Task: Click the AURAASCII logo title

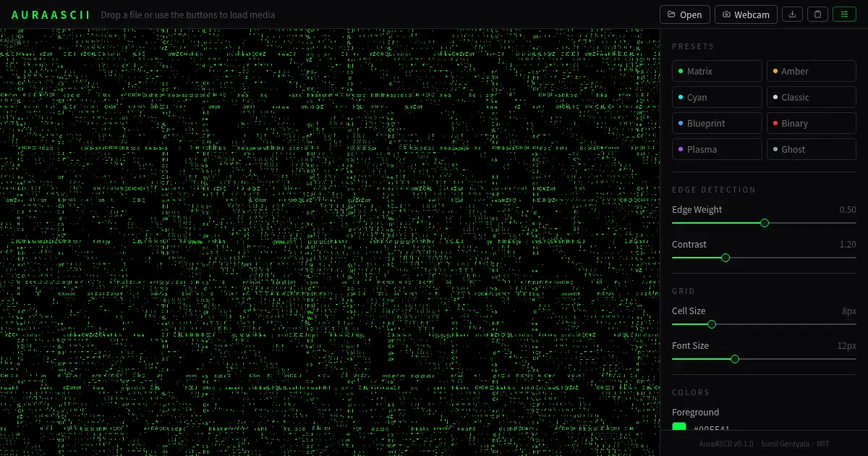Action: 51,14
